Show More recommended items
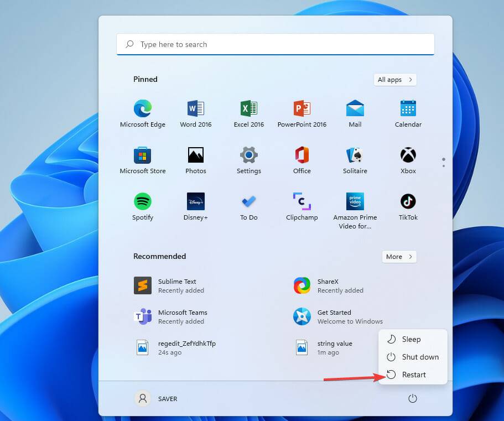504x421 pixels. [399, 256]
